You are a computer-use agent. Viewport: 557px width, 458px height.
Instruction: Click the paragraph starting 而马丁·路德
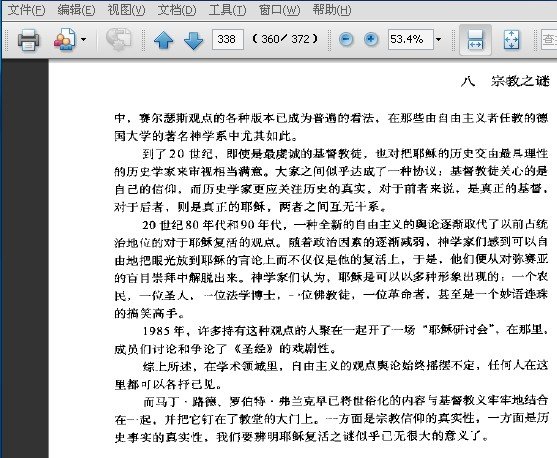[331, 419]
